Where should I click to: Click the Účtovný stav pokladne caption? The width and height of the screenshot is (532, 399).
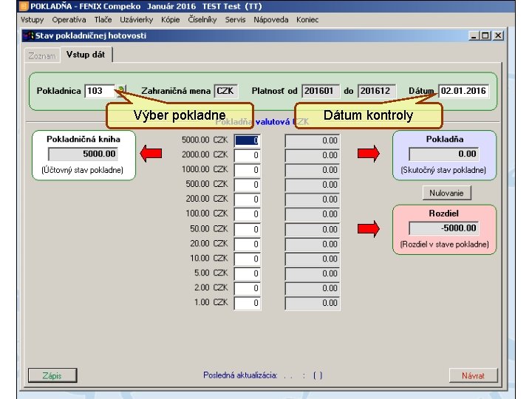83,170
